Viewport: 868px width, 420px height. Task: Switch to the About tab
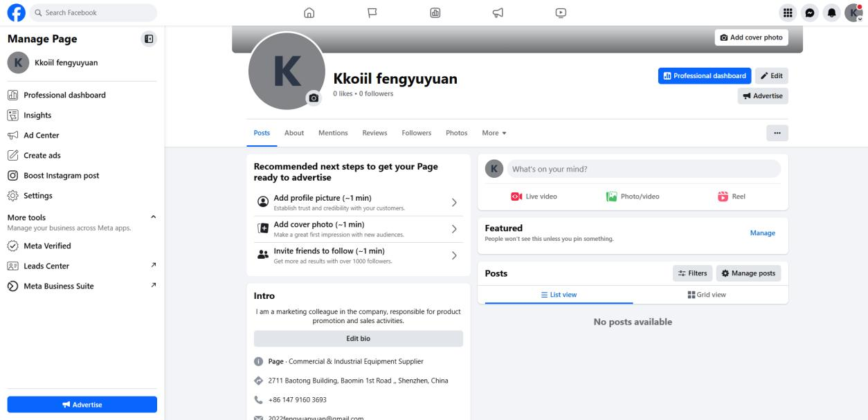(x=294, y=133)
